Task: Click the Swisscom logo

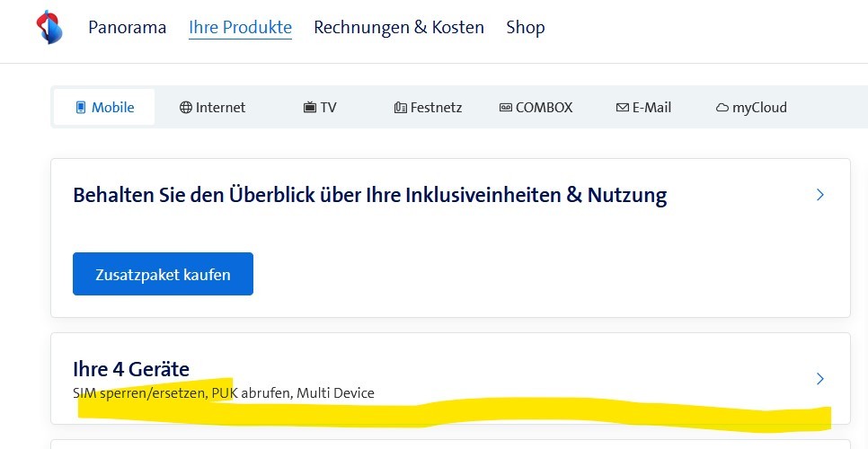Action: click(x=49, y=28)
